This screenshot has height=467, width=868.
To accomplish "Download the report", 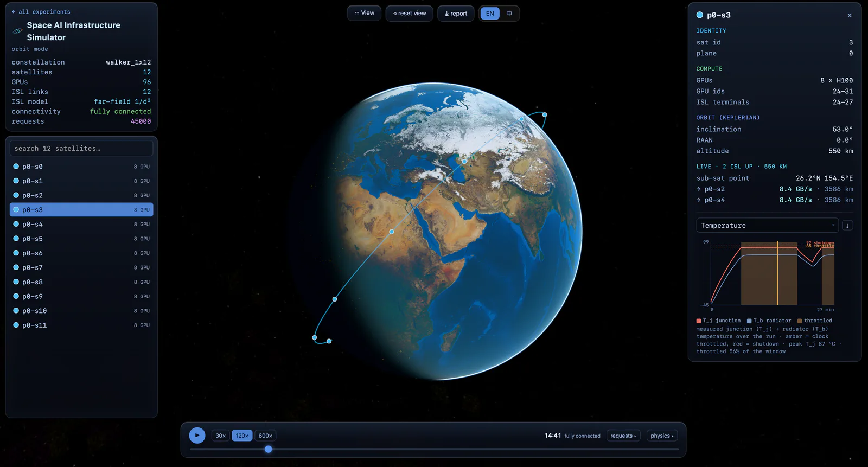I will point(456,14).
